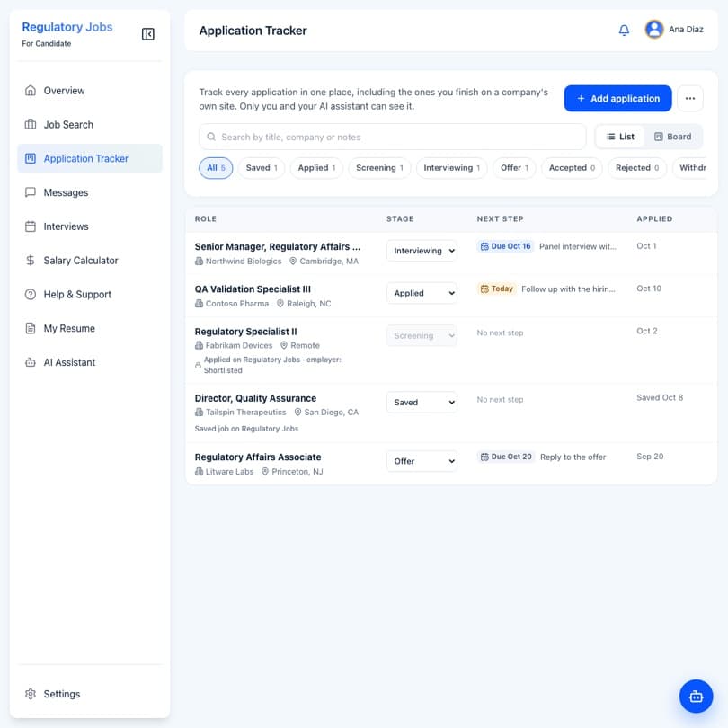
Task: Switch to List view
Action: coord(620,137)
